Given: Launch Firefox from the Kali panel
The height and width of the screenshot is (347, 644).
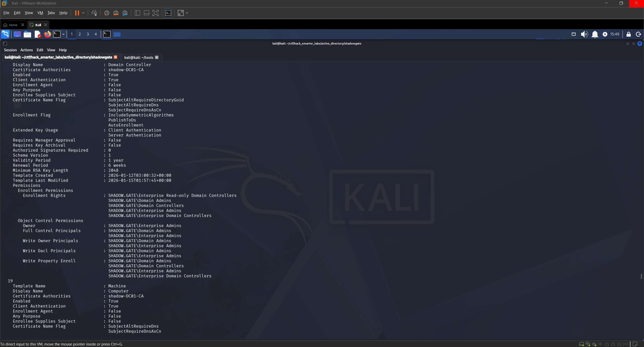Looking at the screenshot, I should coord(47,34).
